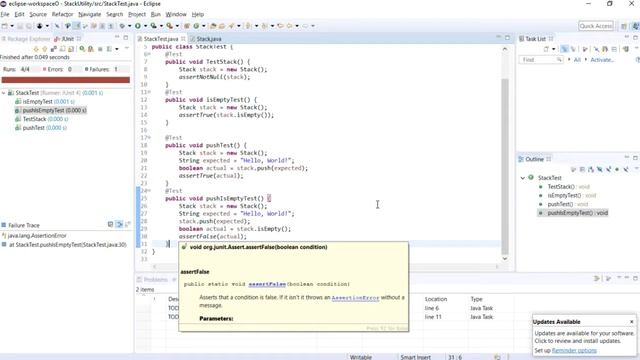Open the File menu
This screenshot has height=360, width=640.
5,14
